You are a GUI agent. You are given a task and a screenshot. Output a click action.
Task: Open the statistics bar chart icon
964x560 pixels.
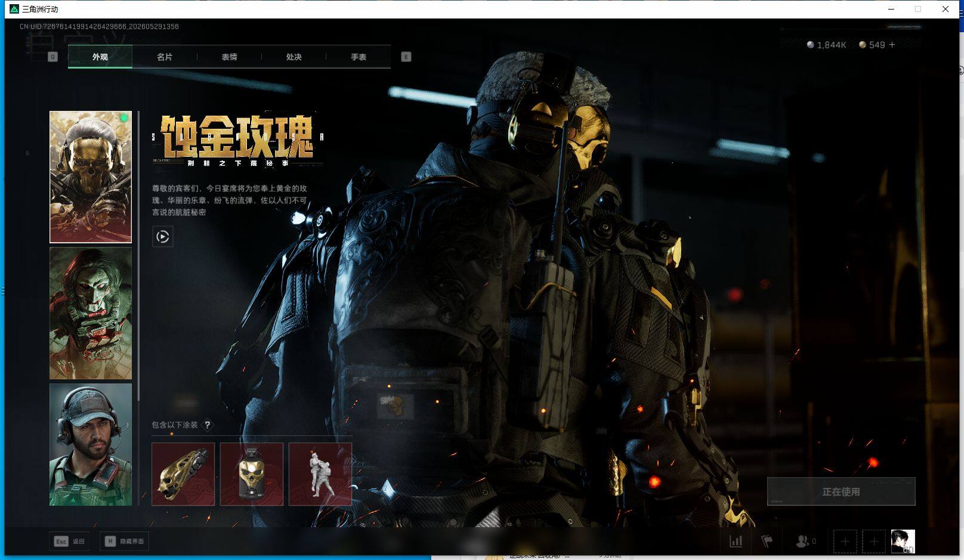pos(736,542)
